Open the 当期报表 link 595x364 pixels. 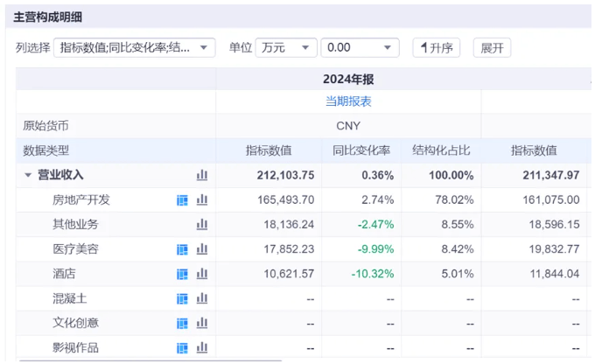[348, 101]
